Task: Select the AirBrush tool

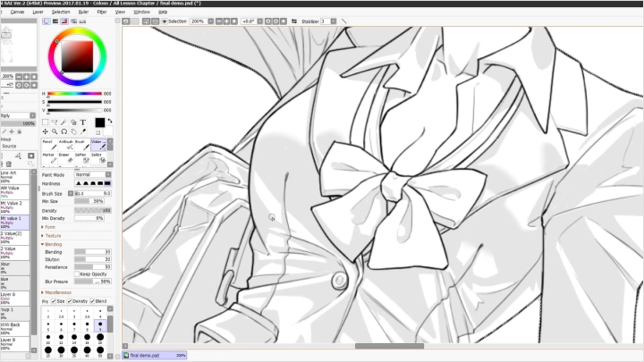Action: 65,145
